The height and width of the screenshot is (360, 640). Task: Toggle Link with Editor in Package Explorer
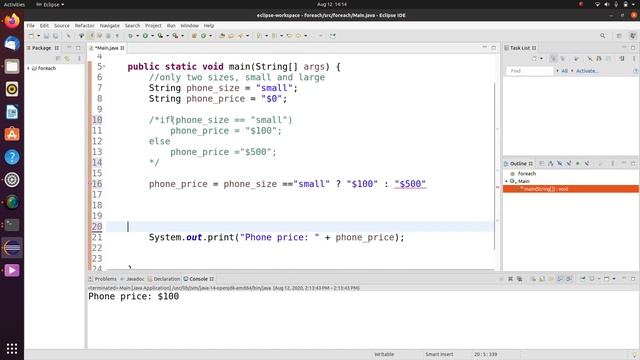pyautogui.click(x=67, y=58)
